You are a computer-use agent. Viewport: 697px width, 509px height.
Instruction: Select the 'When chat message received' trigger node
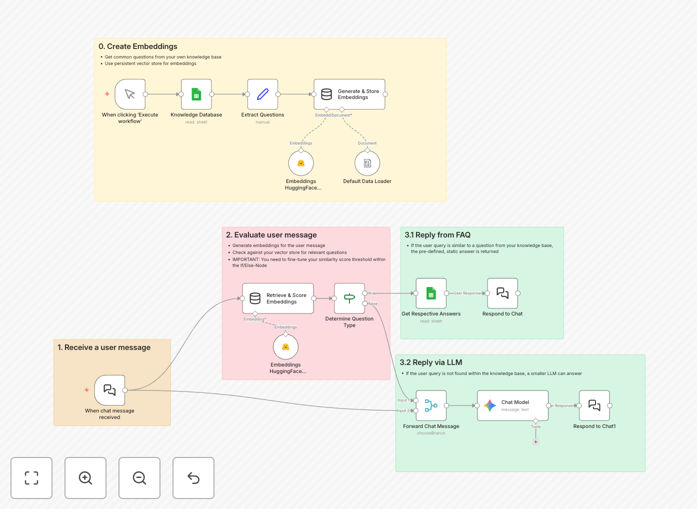coord(109,390)
